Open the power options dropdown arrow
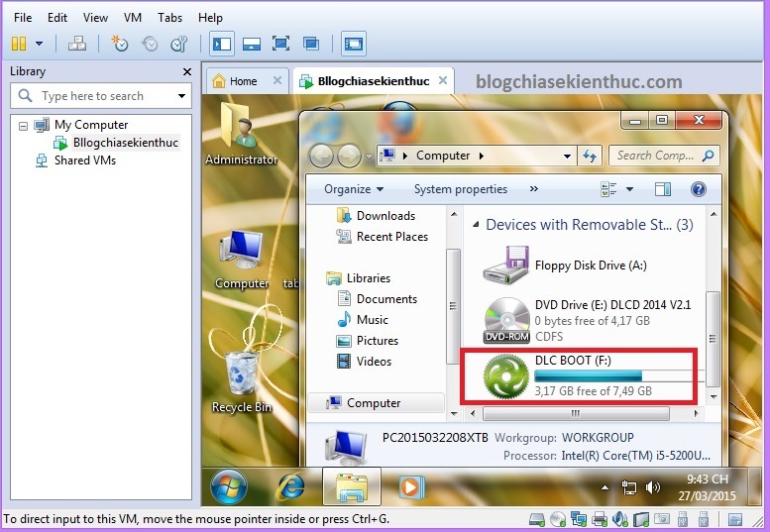This screenshot has height=532, width=770. 39,44
